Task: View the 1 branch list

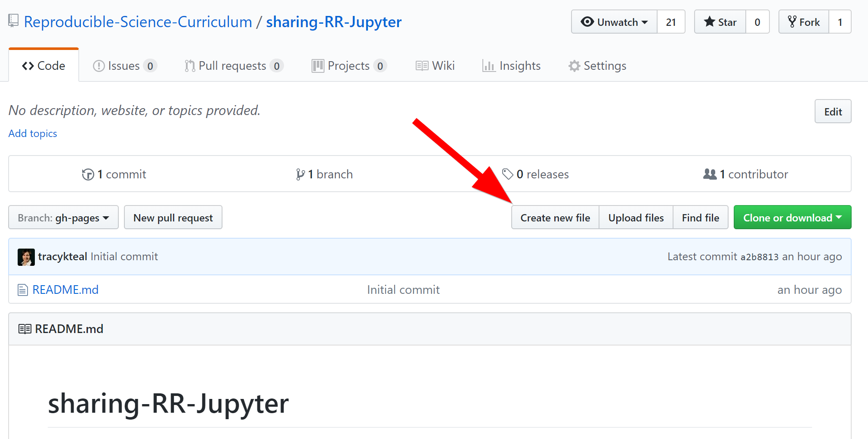Action: point(324,174)
